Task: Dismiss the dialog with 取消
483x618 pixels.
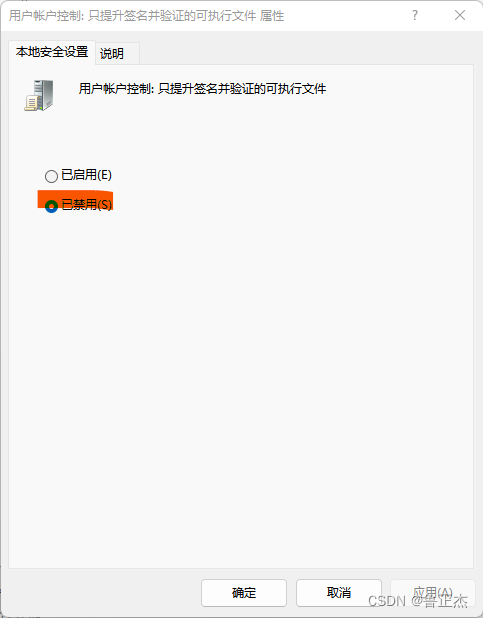Action: (339, 592)
